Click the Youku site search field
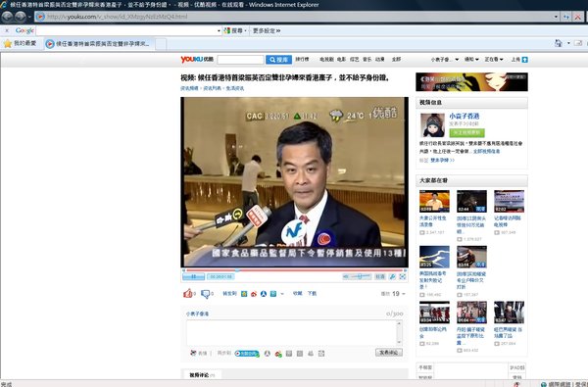 pyautogui.click(x=240, y=60)
